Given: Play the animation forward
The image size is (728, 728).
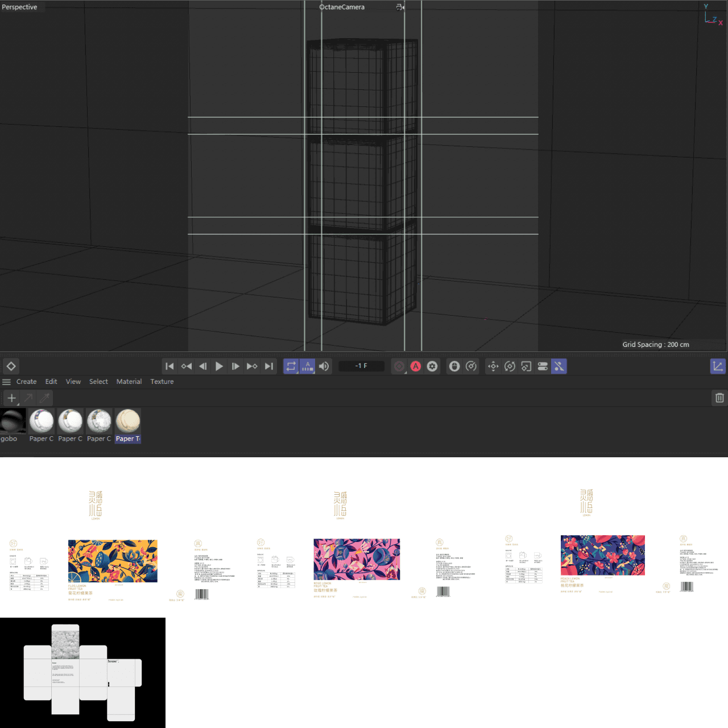Looking at the screenshot, I should 219,366.
